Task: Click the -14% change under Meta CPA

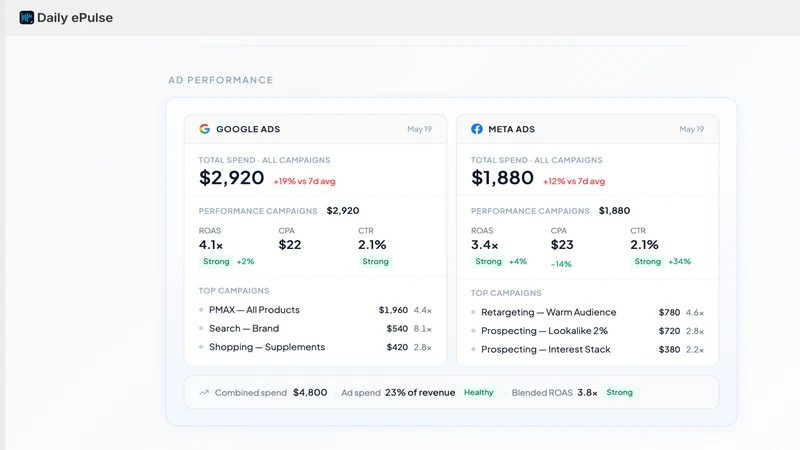Action: [561, 264]
